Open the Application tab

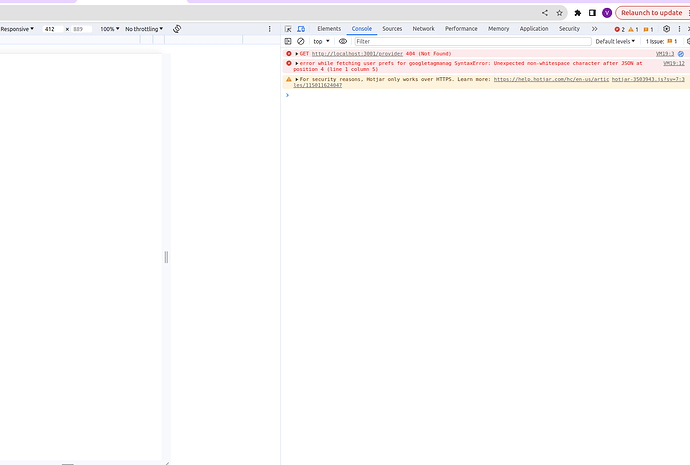click(534, 29)
